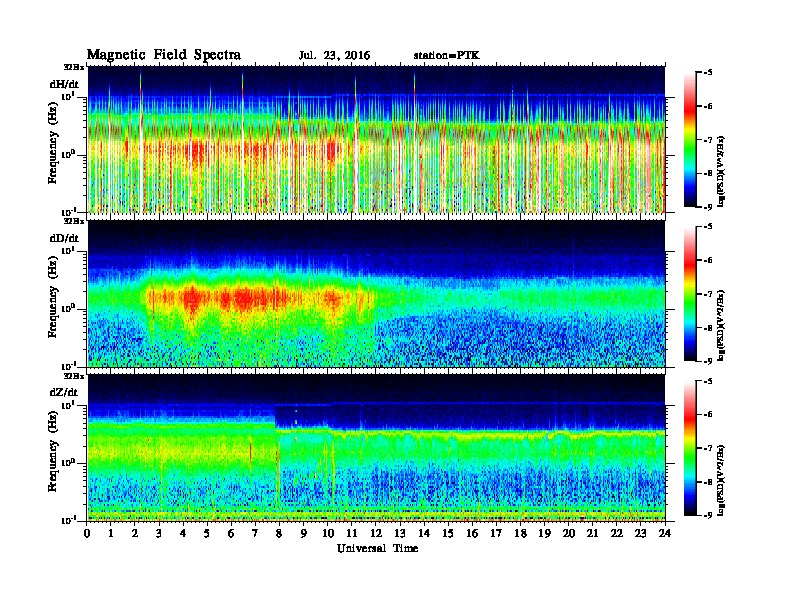The width and height of the screenshot is (792, 612).
Task: Click the "-9" tick on dH/dt color bar
Action: 708,207
